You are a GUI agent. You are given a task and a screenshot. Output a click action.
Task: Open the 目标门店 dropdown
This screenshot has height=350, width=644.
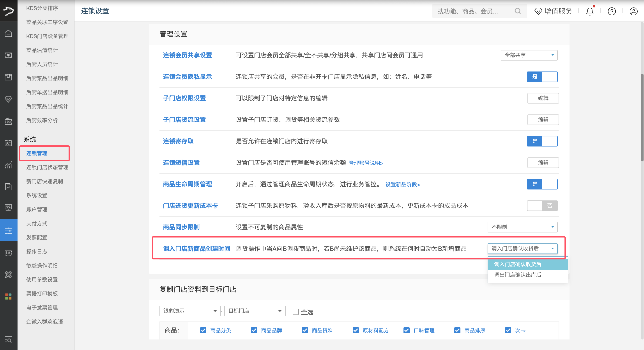(255, 311)
